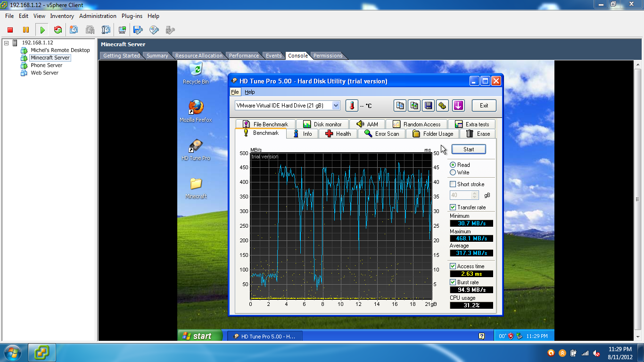644x362 pixels.
Task: Uncheck the Access time checkbox
Action: coord(453,266)
